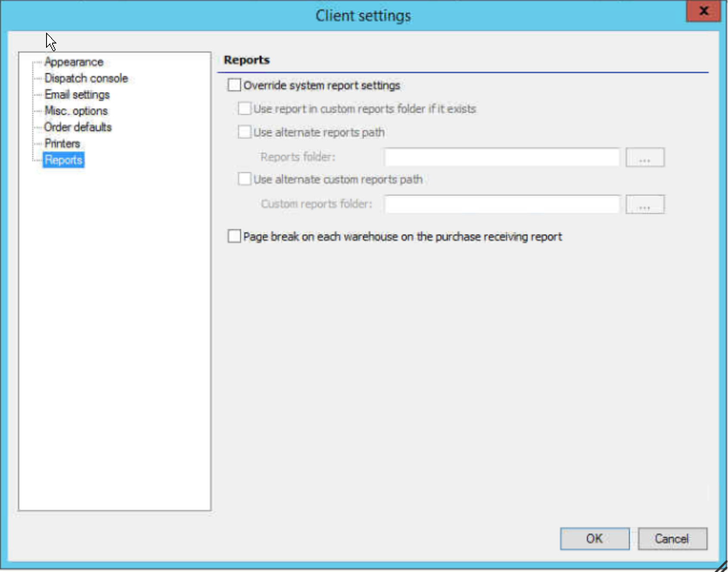Go to Email settings in the tree
This screenshot has width=728, height=572.
[77, 95]
